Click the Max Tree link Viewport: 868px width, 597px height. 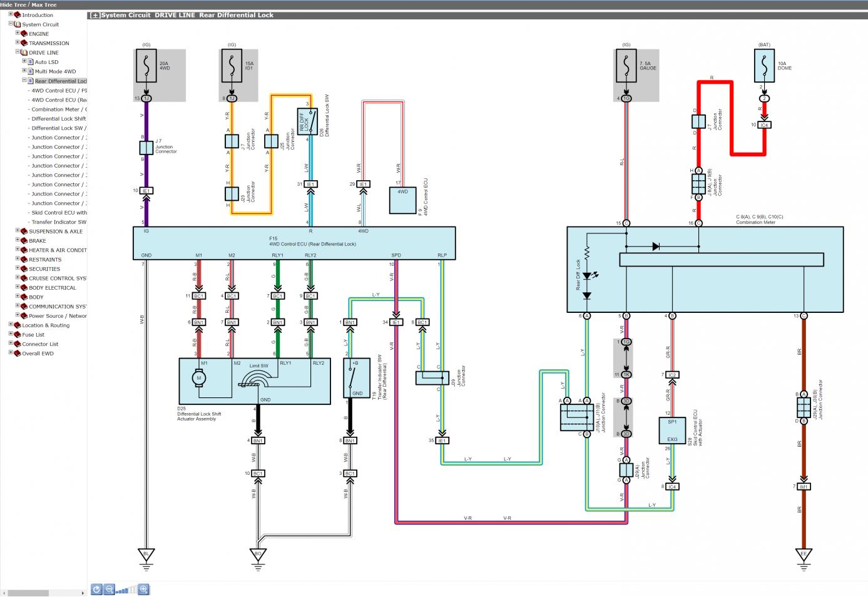(44, 4)
